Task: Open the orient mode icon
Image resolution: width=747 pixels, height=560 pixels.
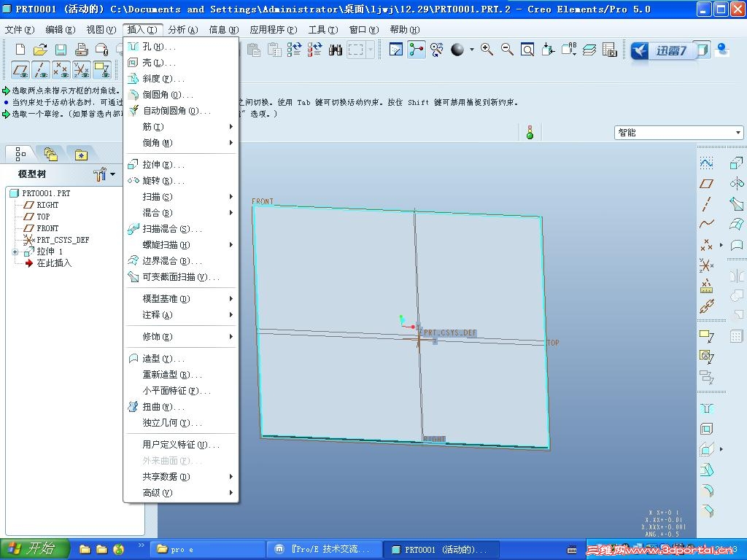Action: coord(436,50)
